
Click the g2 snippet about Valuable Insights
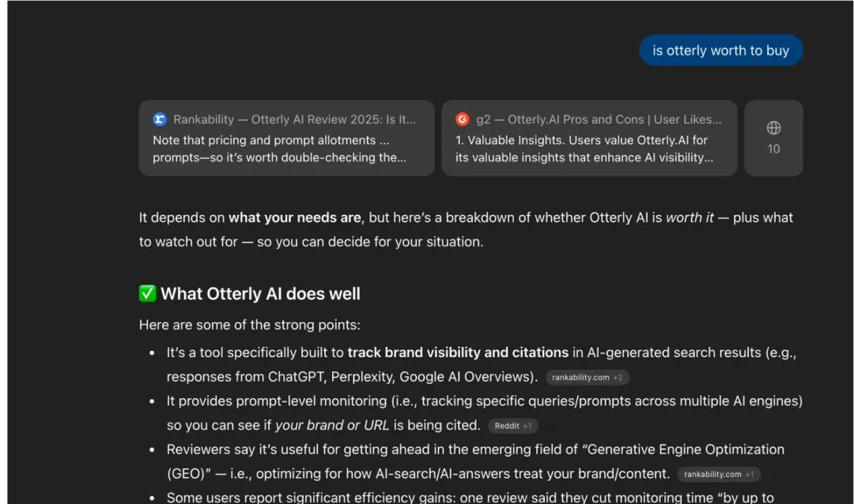(584, 149)
